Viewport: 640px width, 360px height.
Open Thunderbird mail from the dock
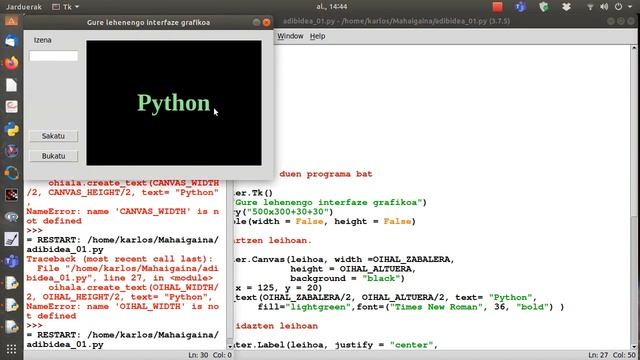[x=11, y=41]
